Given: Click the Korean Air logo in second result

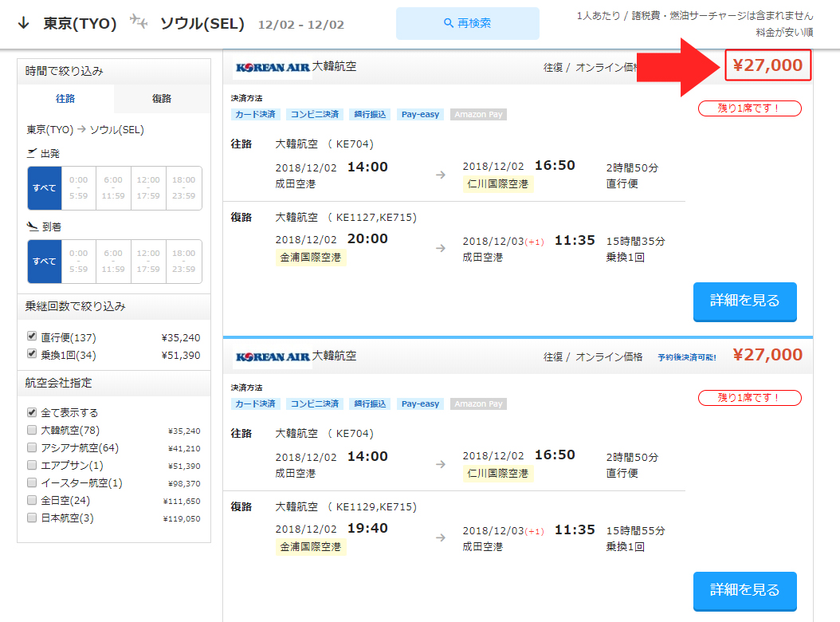Looking at the screenshot, I should pos(273,357).
